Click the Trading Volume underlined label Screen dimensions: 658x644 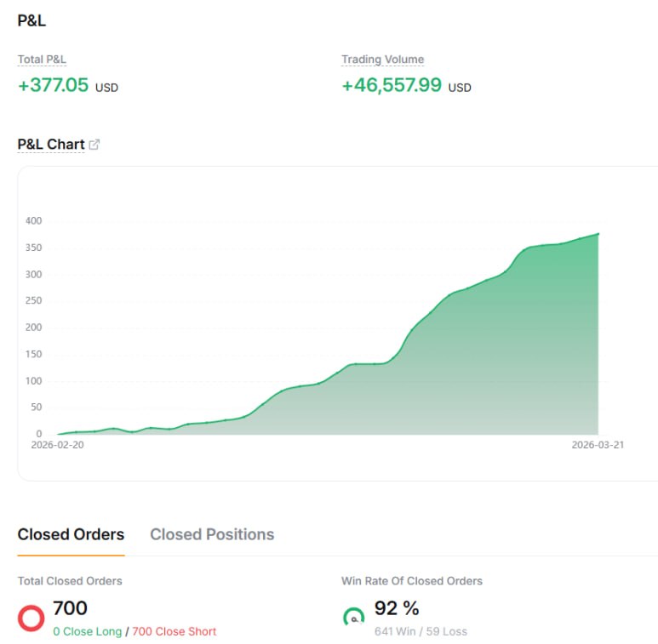[382, 60]
